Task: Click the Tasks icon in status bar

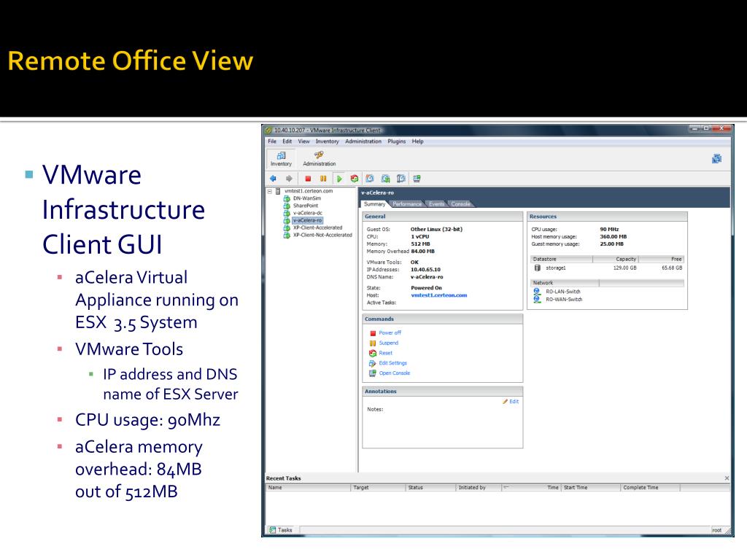Action: 273,529
